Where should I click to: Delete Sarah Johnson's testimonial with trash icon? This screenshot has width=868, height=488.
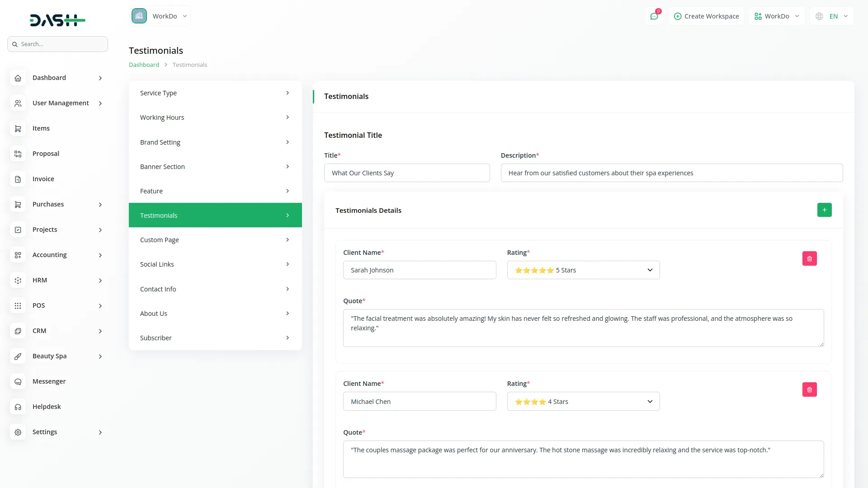point(809,258)
